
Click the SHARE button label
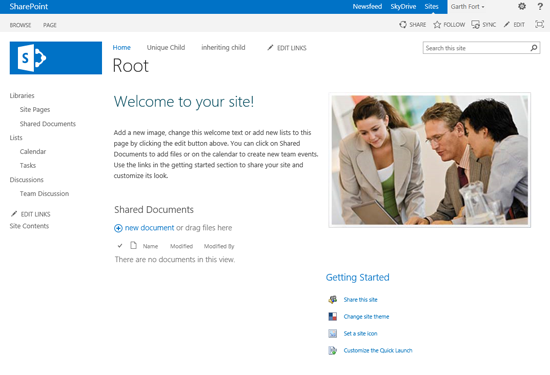pos(418,25)
